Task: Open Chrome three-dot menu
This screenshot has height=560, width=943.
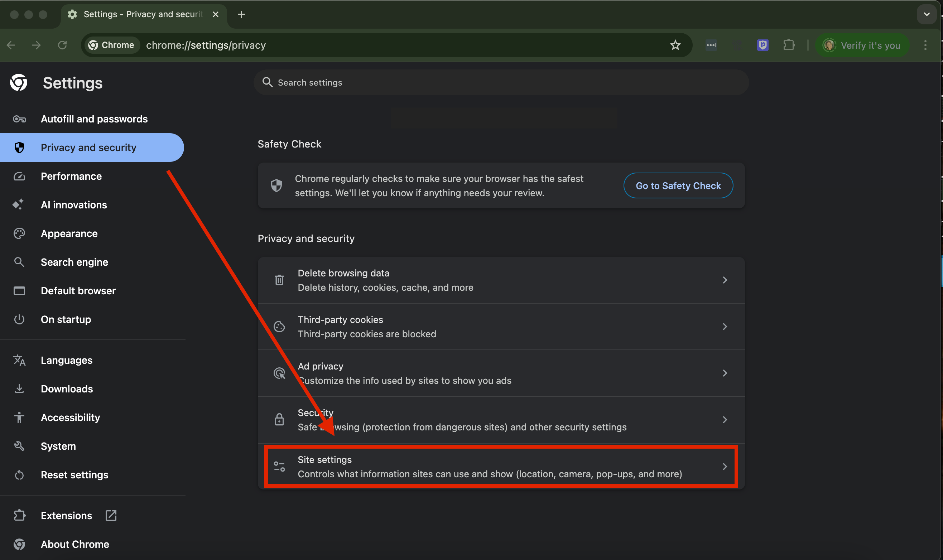Action: point(925,45)
